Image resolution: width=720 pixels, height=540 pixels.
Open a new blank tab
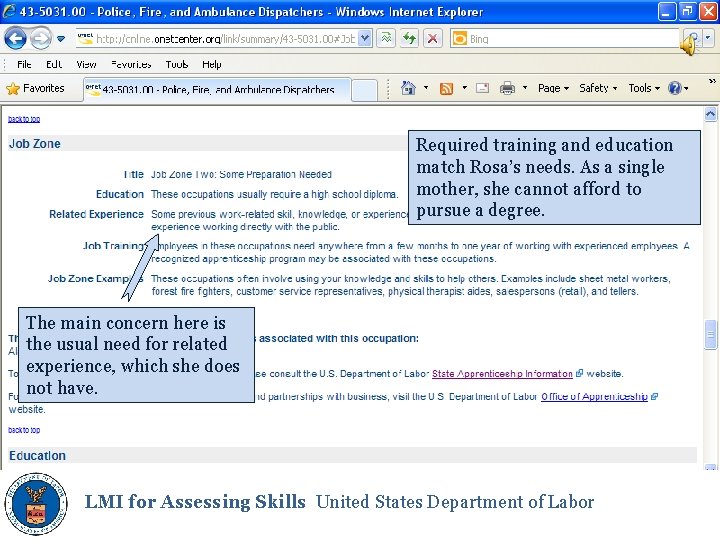click(365, 90)
